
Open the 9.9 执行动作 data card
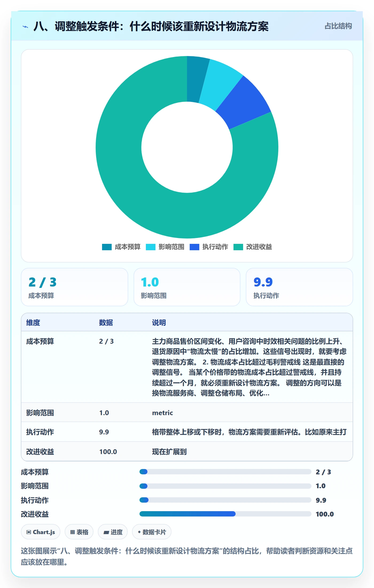point(299,287)
